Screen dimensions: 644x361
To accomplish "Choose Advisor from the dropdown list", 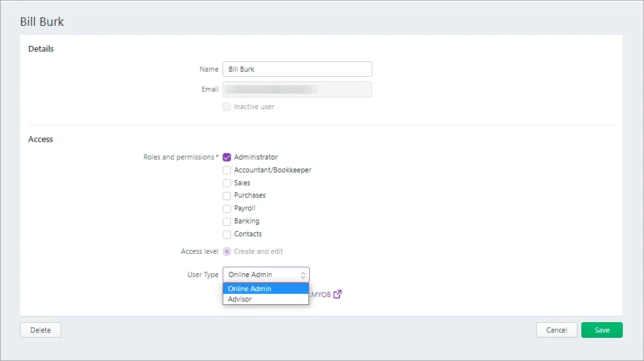I will [x=266, y=299].
